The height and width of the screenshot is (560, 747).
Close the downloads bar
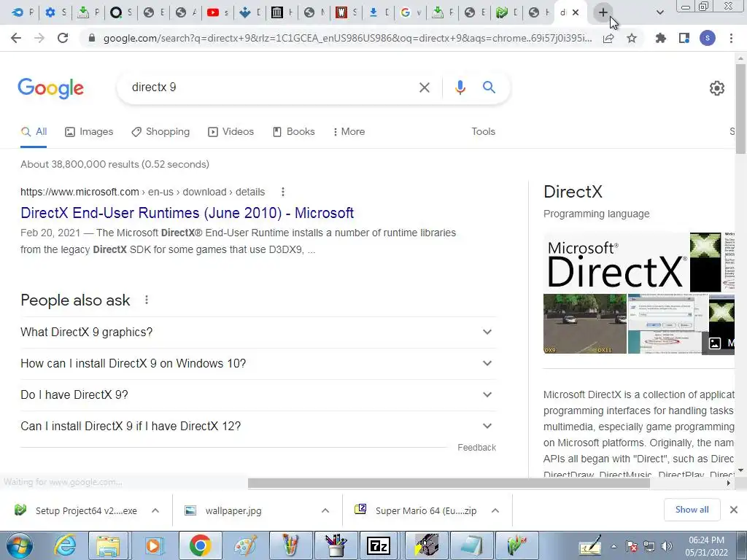tap(734, 510)
